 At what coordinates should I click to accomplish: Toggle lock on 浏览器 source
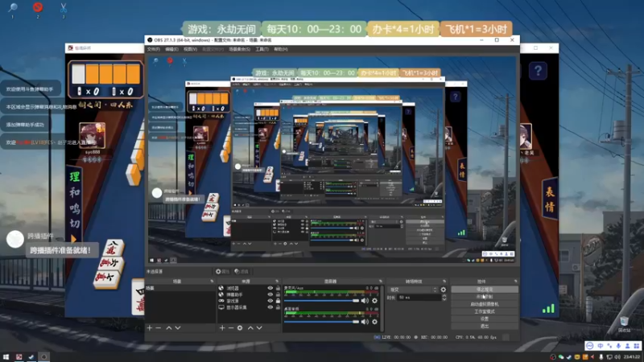click(278, 288)
